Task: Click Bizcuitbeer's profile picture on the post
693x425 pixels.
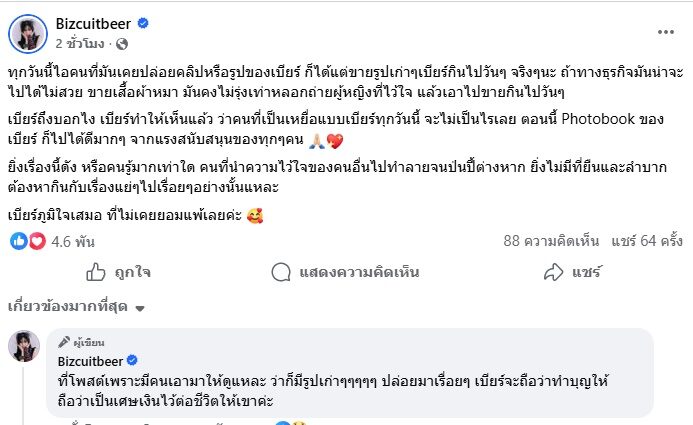Action: [26, 34]
